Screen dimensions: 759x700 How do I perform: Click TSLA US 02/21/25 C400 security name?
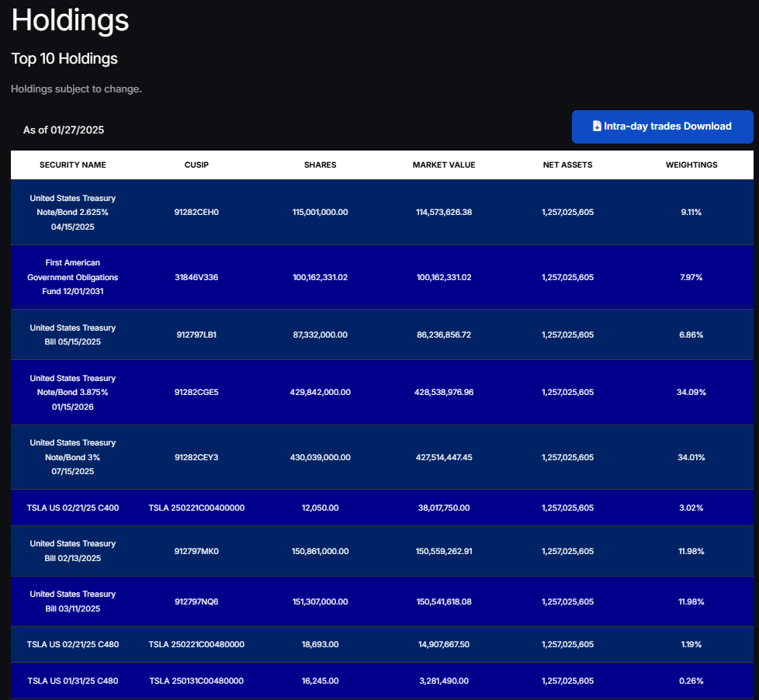(73, 508)
